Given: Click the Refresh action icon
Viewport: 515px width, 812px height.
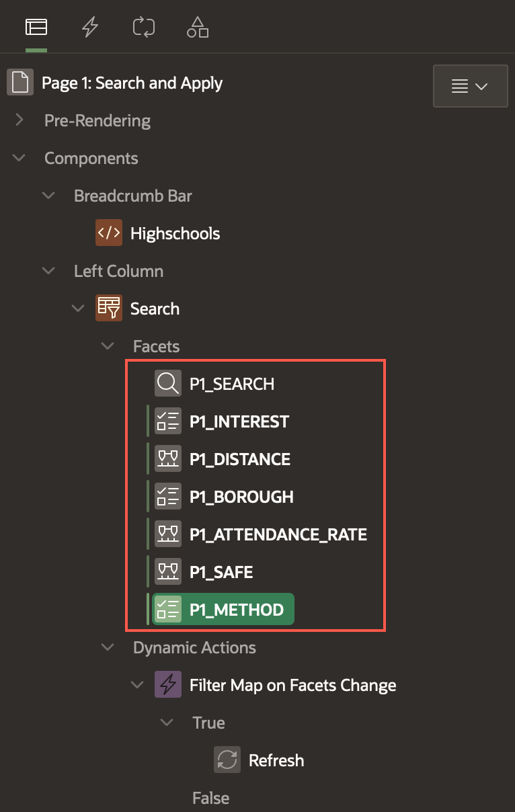Looking at the screenshot, I should click(227, 761).
